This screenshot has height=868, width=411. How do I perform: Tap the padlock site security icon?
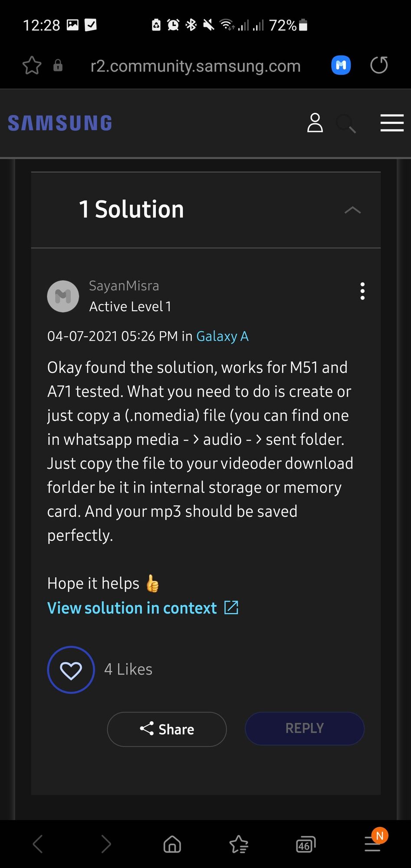58,66
